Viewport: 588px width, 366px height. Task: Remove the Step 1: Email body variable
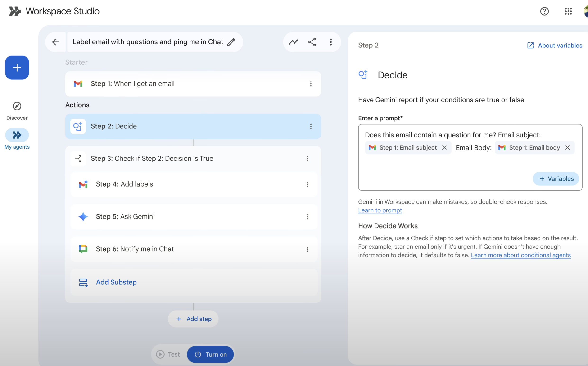[x=568, y=148]
